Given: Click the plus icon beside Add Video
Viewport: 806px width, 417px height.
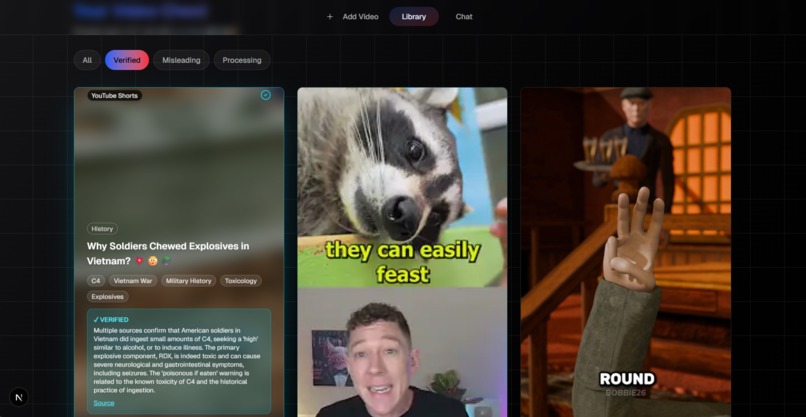Looking at the screenshot, I should tap(329, 16).
